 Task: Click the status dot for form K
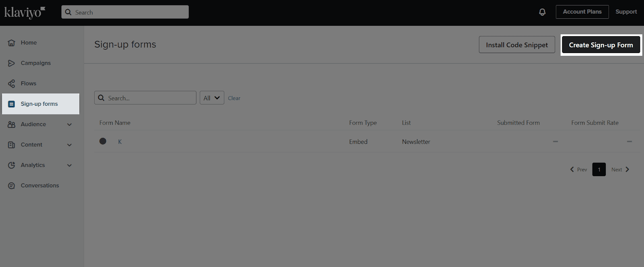coord(103,141)
